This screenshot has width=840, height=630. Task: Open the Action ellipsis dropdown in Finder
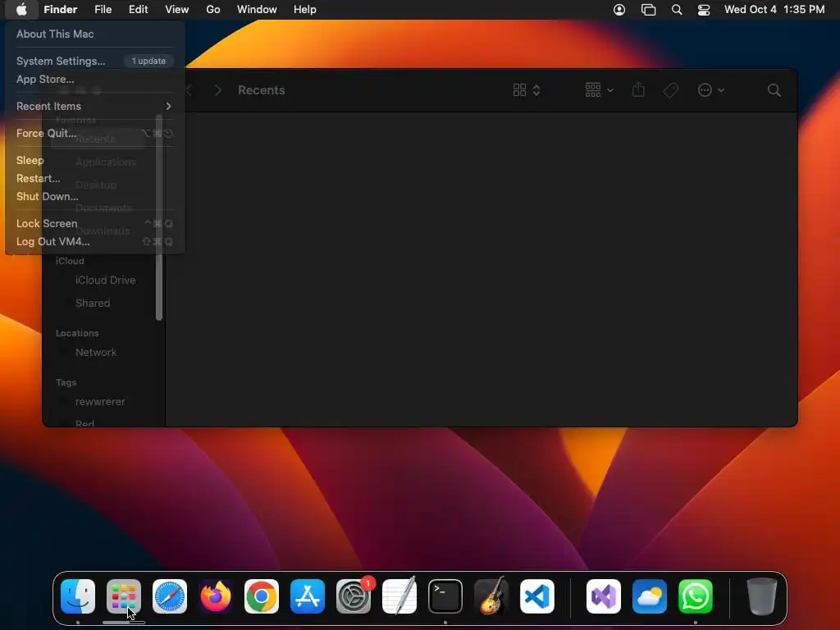point(711,90)
